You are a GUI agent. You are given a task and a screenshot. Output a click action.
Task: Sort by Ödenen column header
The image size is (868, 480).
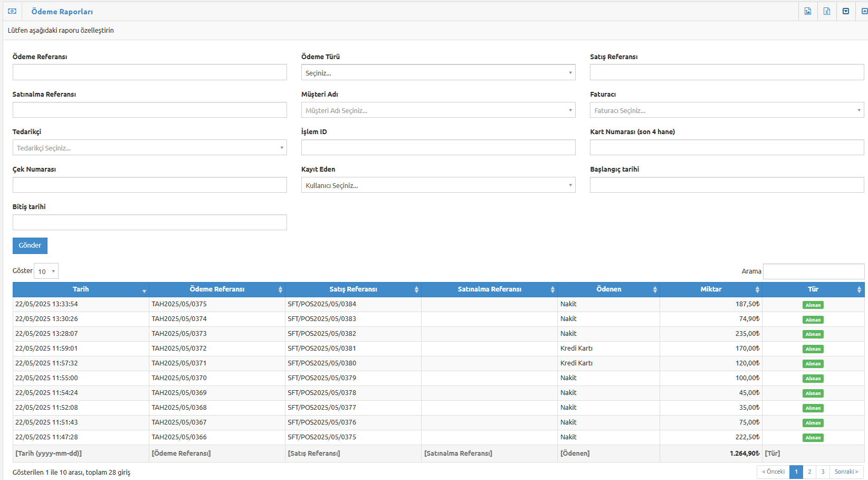pyautogui.click(x=608, y=289)
